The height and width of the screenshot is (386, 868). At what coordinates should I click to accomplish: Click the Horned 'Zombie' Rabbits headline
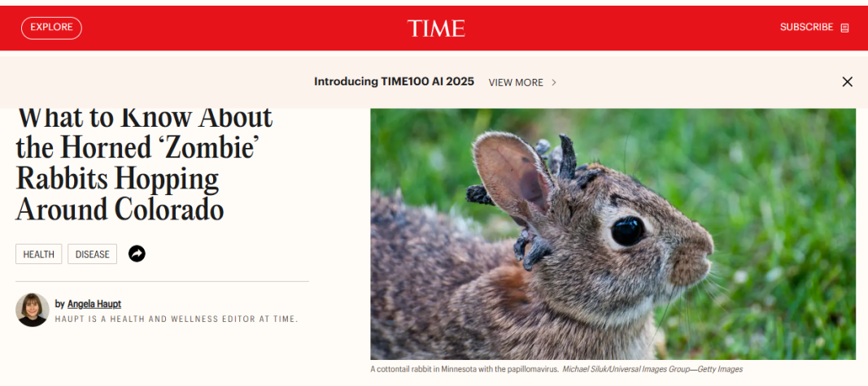pyautogui.click(x=144, y=163)
